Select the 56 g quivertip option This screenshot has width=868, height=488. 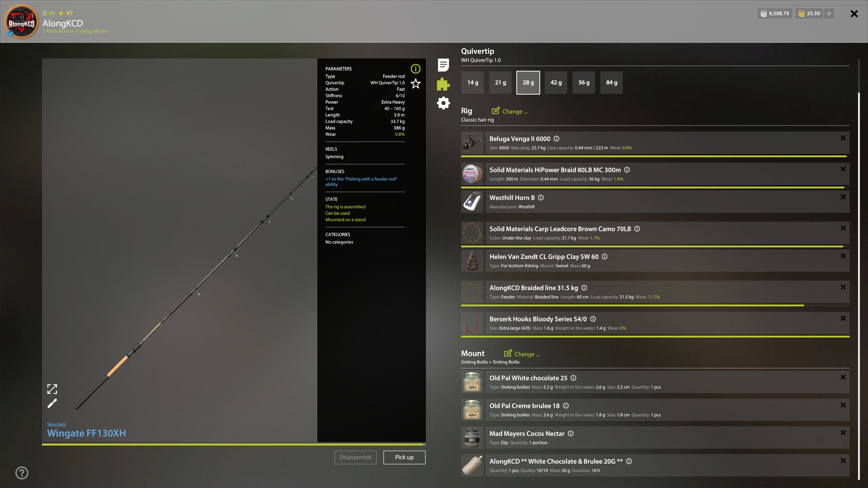(584, 82)
